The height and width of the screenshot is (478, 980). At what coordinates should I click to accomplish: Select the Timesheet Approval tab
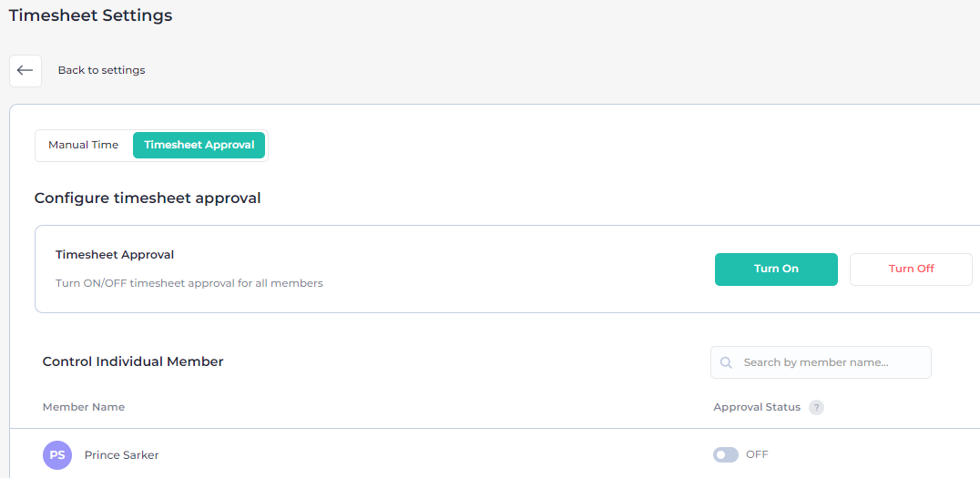click(199, 145)
